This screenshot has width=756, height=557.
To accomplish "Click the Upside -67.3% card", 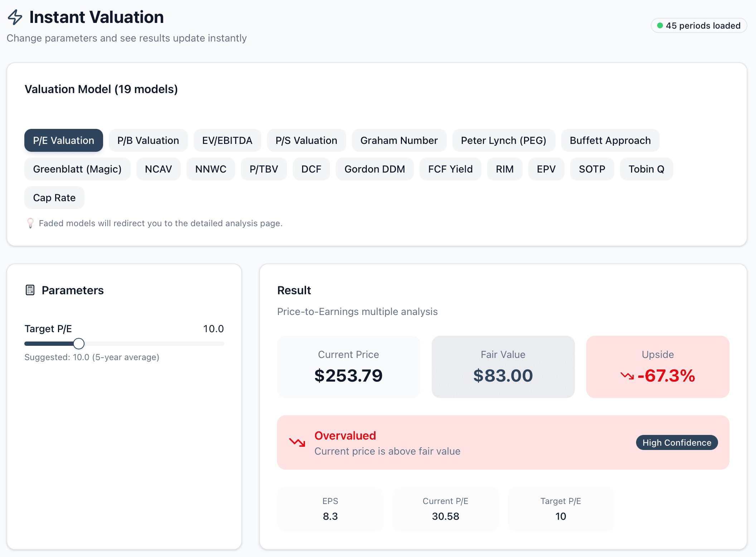I will tap(658, 367).
